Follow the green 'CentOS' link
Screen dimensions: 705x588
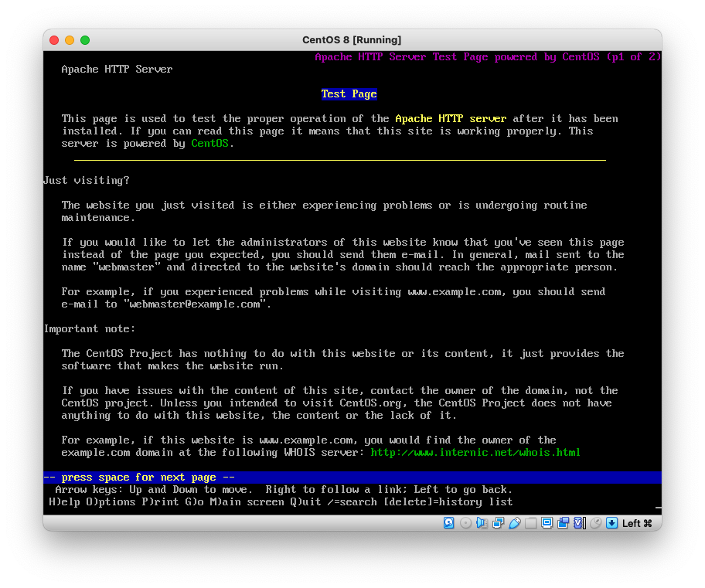(209, 144)
